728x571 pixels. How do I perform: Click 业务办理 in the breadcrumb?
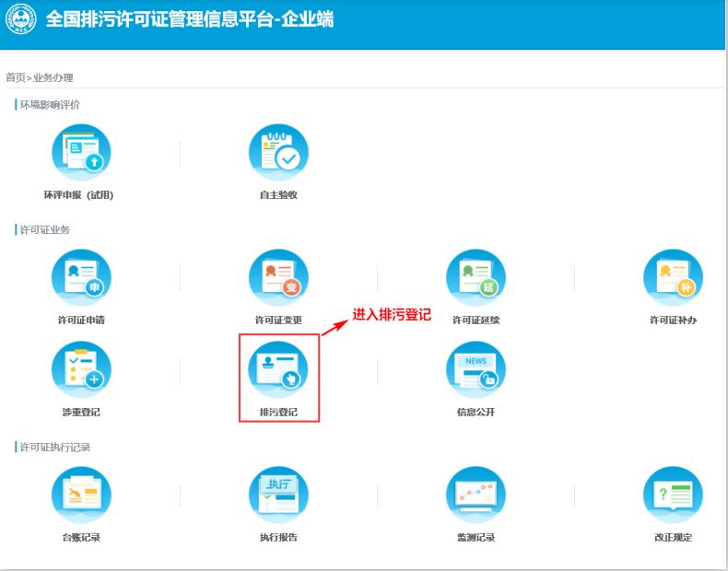(x=53, y=78)
